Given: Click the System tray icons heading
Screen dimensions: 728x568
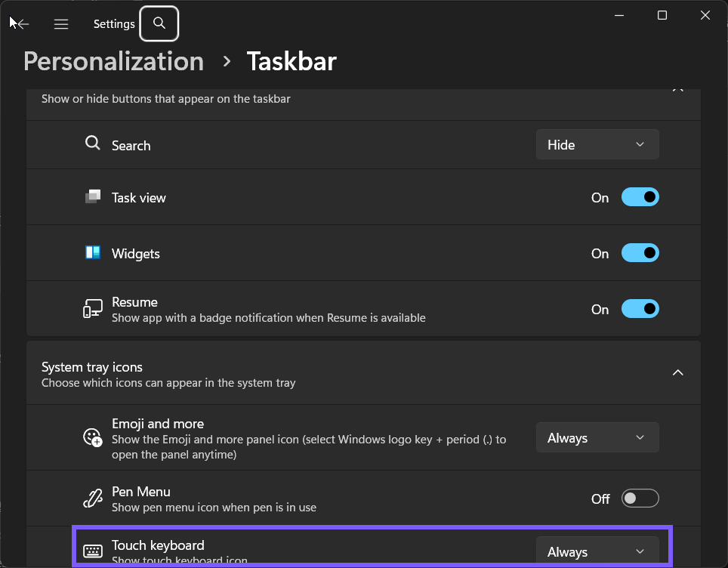Looking at the screenshot, I should coord(92,367).
